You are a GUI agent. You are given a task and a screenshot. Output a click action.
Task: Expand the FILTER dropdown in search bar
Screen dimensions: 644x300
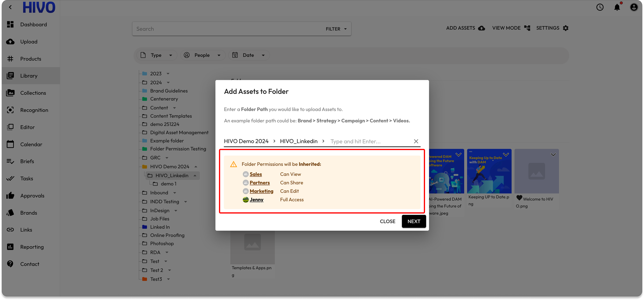(336, 29)
